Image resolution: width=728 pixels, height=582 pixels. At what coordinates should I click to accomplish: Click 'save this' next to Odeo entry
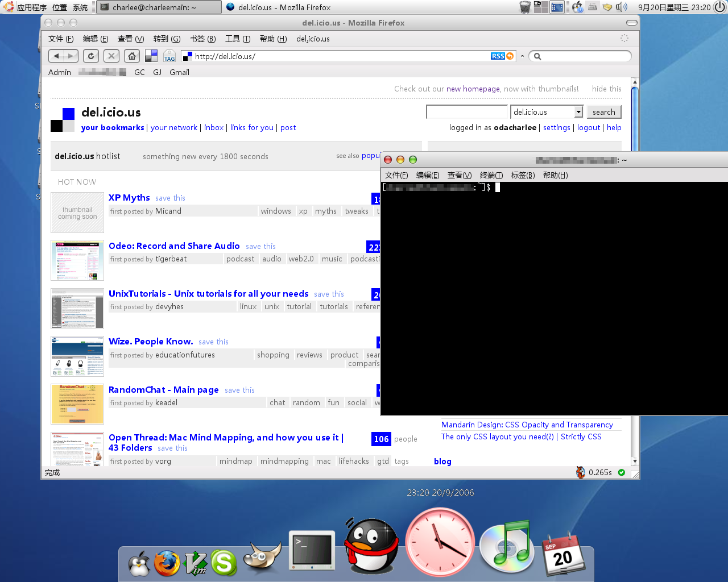(x=260, y=246)
